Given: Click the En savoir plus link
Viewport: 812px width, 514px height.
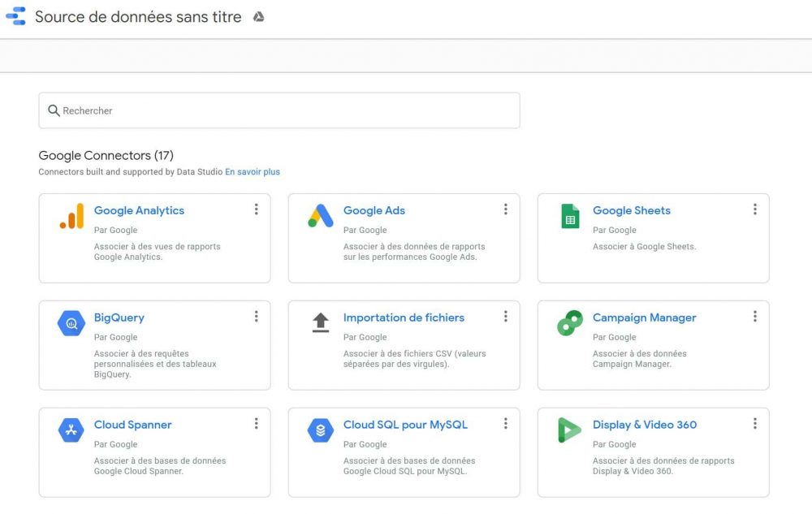Looking at the screenshot, I should click(253, 171).
